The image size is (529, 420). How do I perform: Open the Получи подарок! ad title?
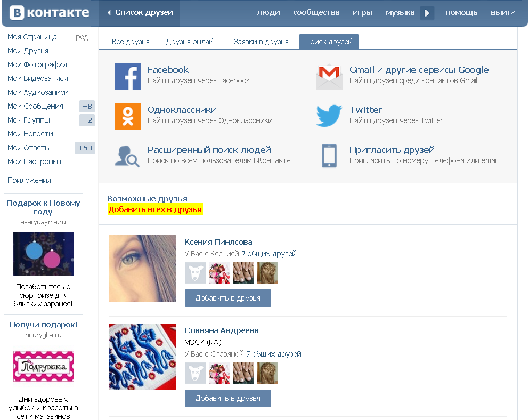(43, 325)
